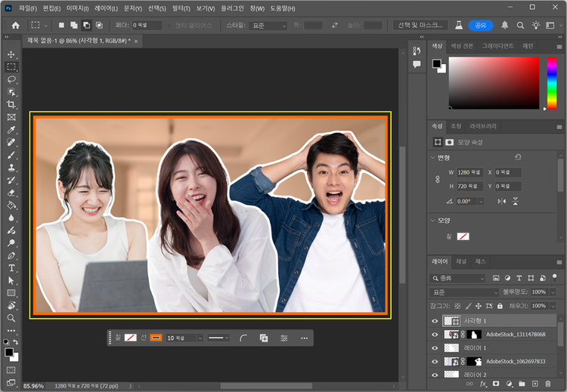
Task: Toggle visibility of 레이어 1 layer
Action: (434, 347)
